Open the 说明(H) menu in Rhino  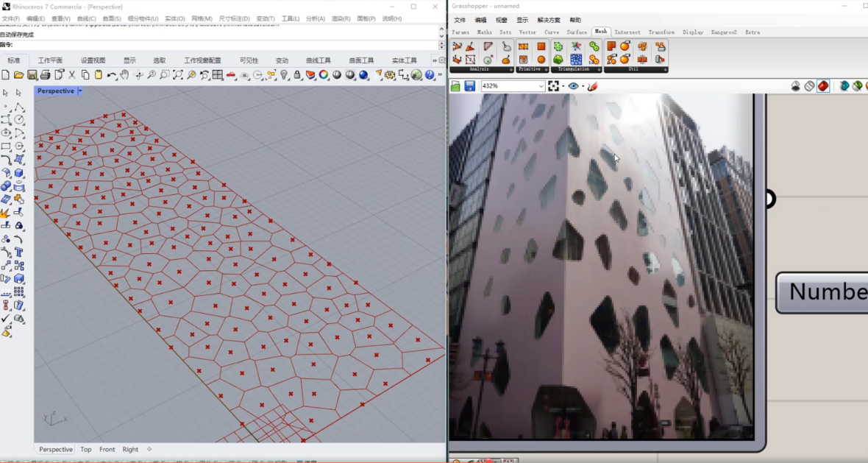pyautogui.click(x=391, y=18)
